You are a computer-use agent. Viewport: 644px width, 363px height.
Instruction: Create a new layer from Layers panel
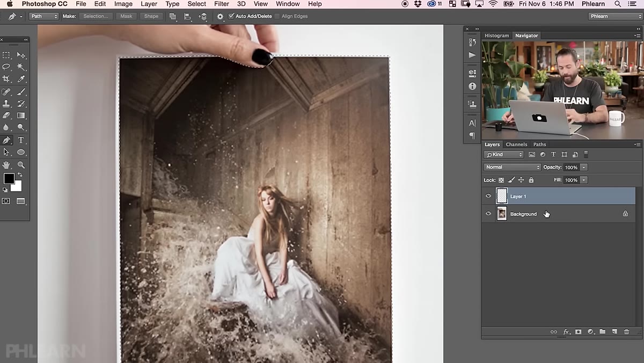(614, 332)
